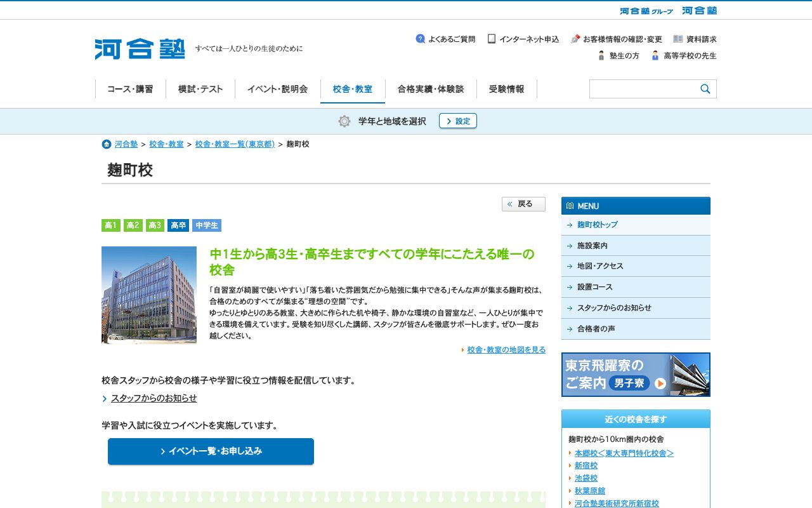This screenshot has width=812, height=508.
Task: Click the search magnifier icon
Action: point(705,89)
